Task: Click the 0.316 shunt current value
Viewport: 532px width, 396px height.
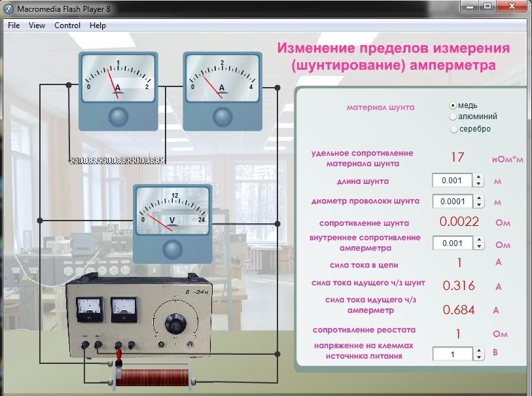Action: coord(459,285)
